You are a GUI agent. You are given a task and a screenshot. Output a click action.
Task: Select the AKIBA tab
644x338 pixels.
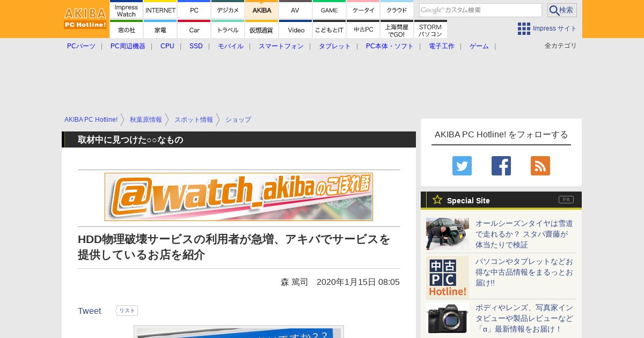pyautogui.click(x=261, y=9)
